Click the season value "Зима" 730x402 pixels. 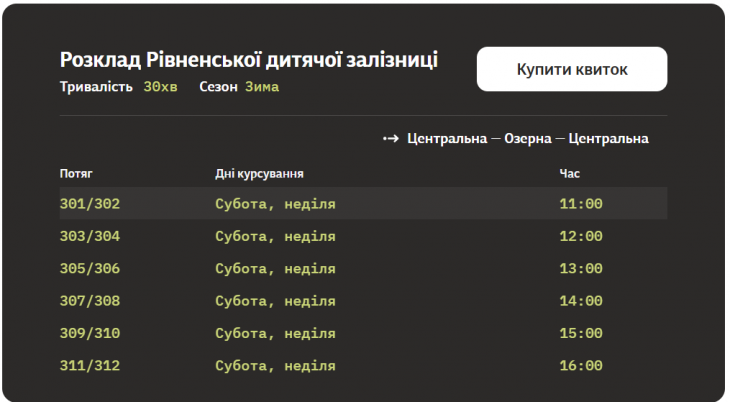click(262, 87)
